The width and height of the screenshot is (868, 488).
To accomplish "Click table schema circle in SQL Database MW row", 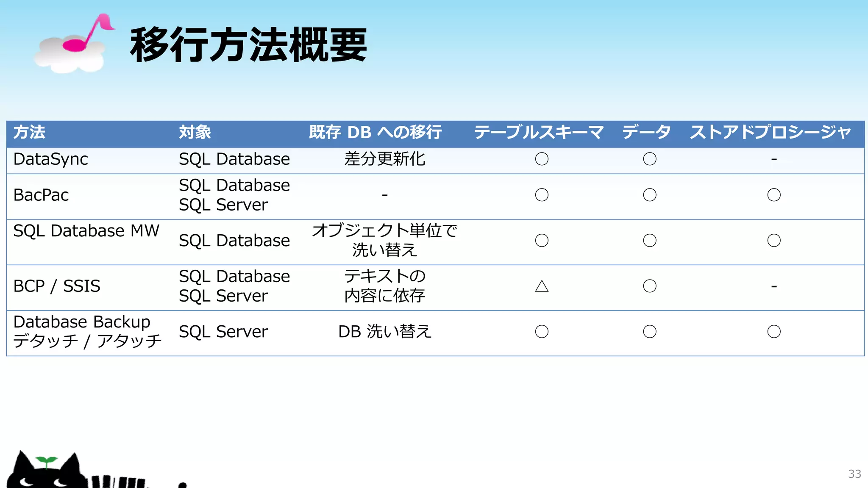I will 542,241.
